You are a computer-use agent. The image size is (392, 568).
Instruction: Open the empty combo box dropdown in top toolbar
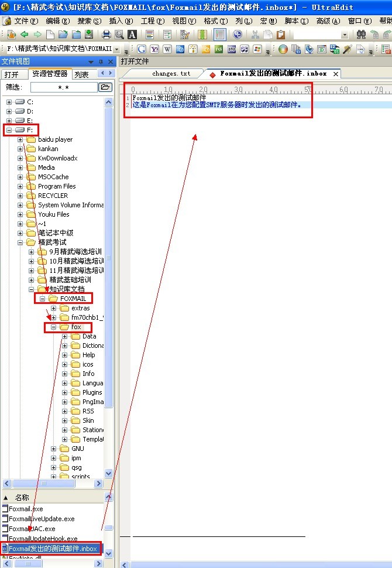(345, 35)
